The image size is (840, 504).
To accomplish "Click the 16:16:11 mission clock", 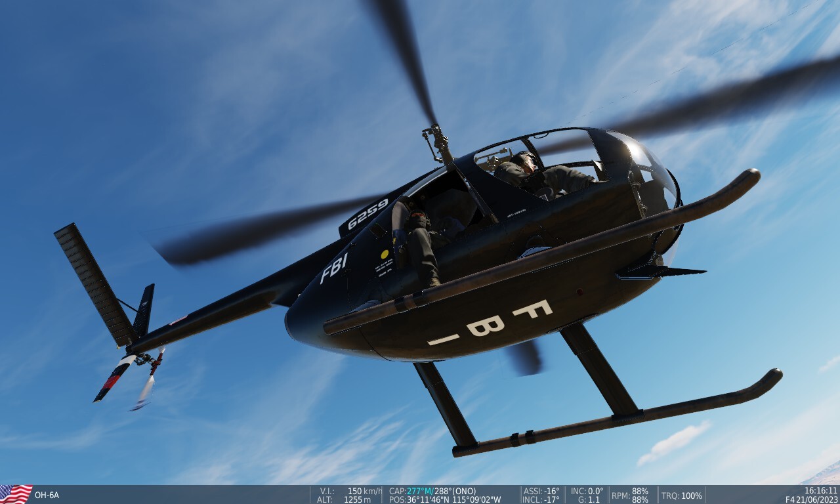I will click(x=821, y=491).
